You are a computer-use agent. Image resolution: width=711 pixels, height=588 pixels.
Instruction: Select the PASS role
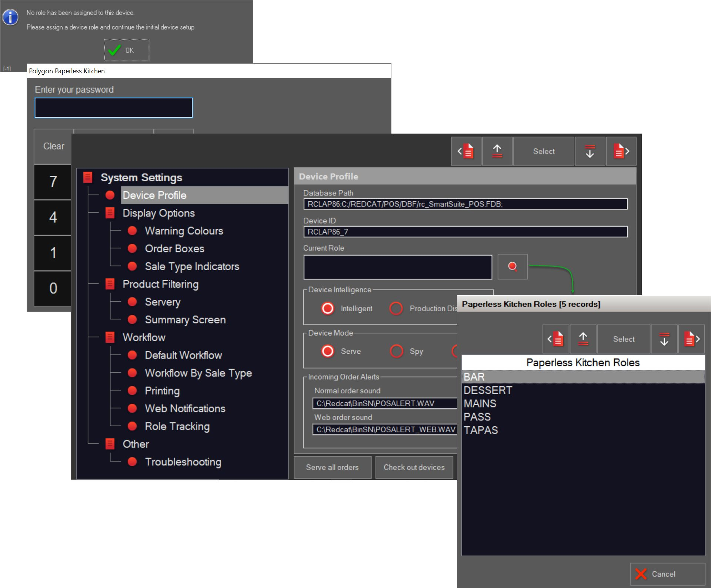(x=583, y=417)
